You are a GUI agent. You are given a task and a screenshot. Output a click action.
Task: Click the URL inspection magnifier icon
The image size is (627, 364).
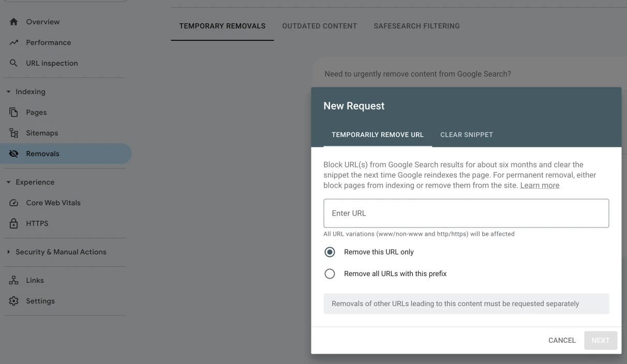pos(14,63)
